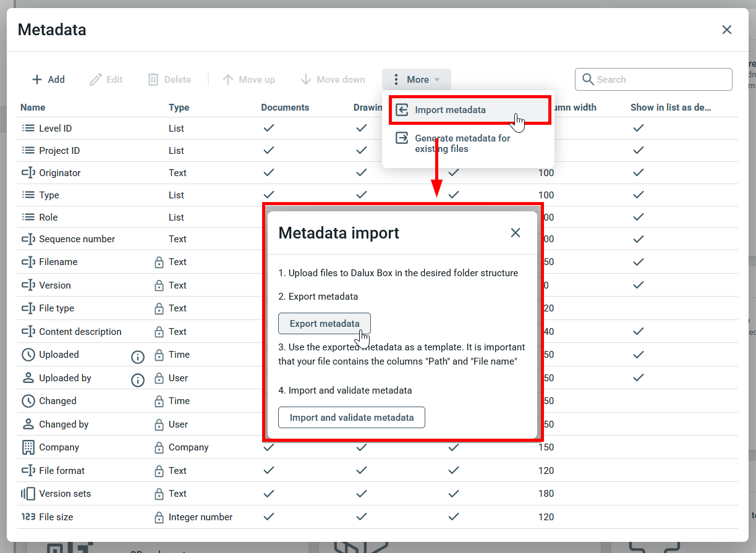Click the Delete trash icon
756x553 pixels.
point(153,80)
